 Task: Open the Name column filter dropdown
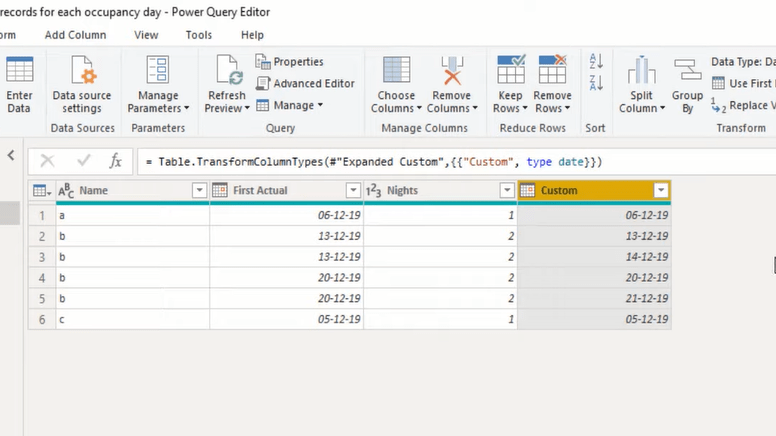click(199, 191)
